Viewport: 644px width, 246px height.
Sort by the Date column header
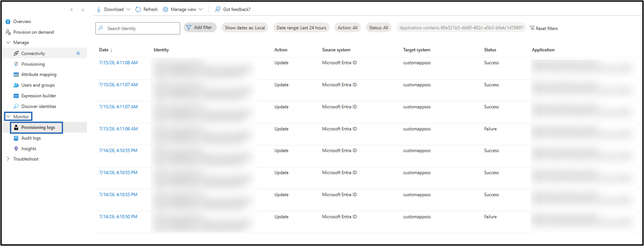pyautogui.click(x=104, y=50)
